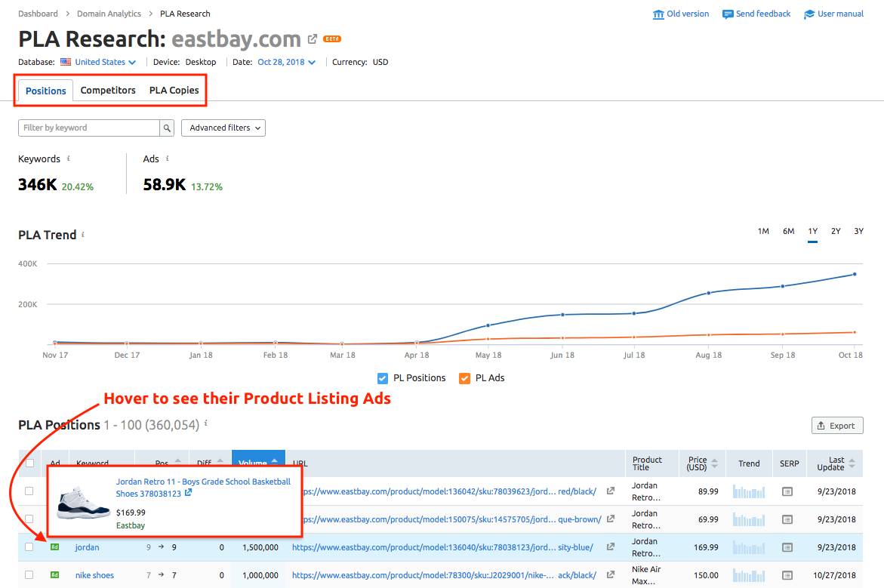Open the sku:14575705 eastbay URL
Image resolution: width=884 pixels, height=588 pixels.
451,519
